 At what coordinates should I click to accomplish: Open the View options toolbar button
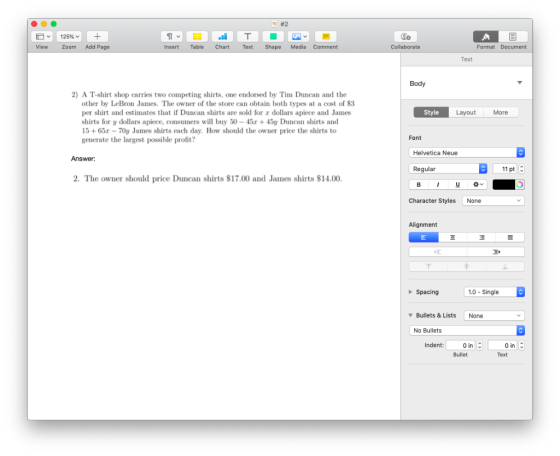point(42,36)
